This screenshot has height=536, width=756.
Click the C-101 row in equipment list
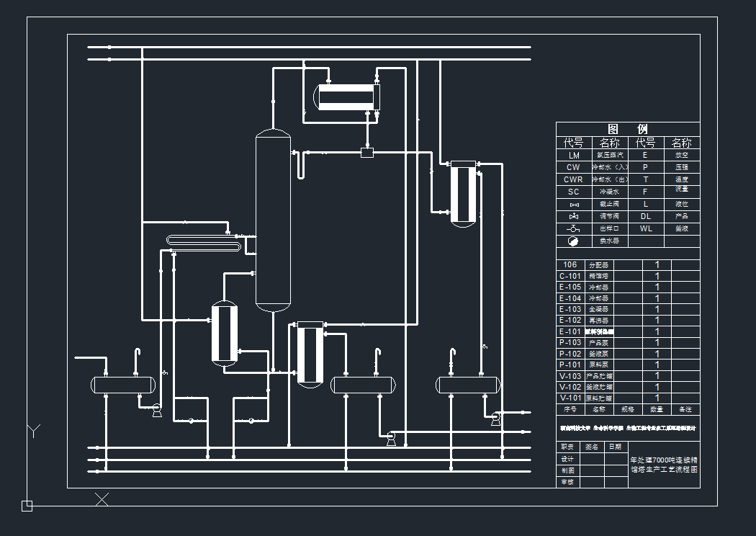point(570,276)
